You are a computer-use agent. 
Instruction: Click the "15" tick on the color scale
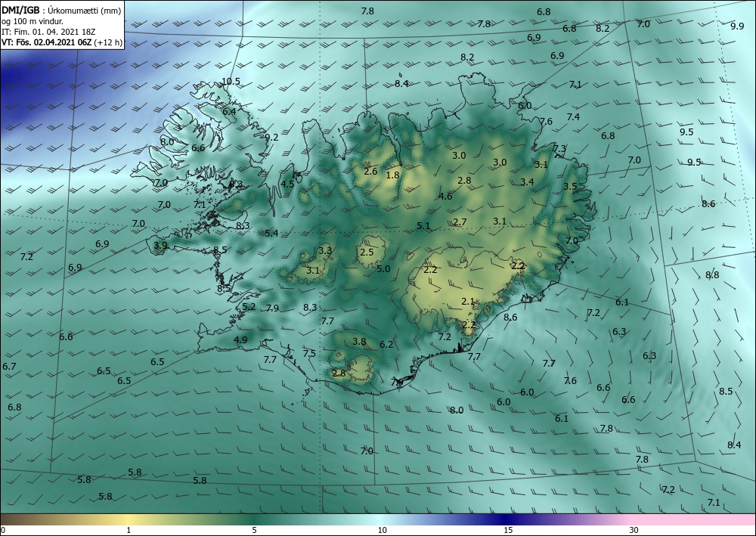[508, 531]
